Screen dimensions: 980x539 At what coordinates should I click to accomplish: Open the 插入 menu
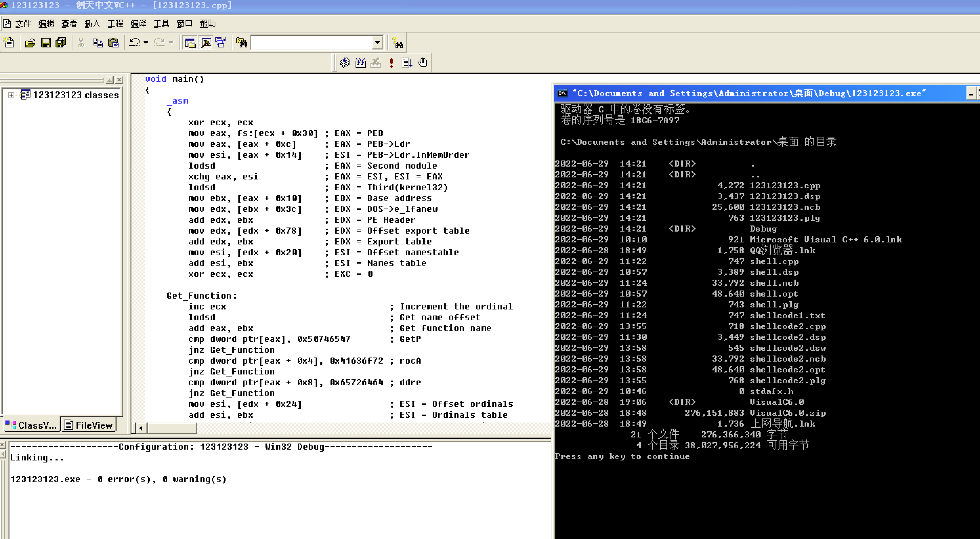click(x=92, y=24)
